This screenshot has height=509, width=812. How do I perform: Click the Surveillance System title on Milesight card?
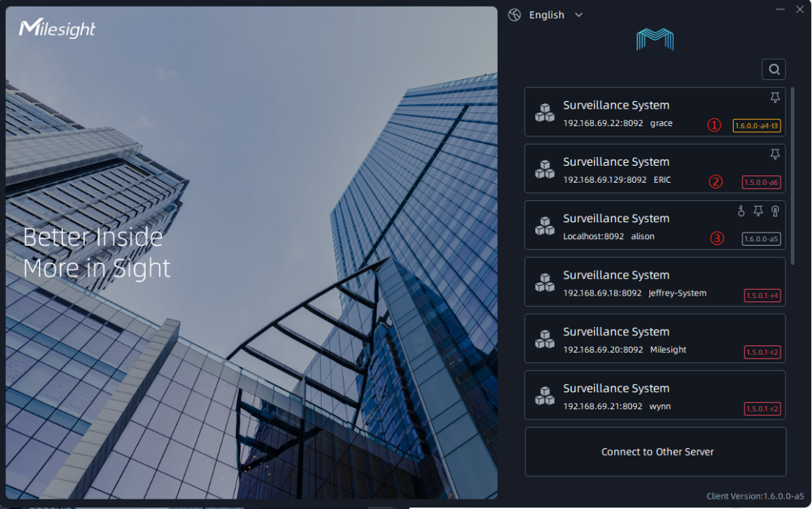(x=616, y=332)
